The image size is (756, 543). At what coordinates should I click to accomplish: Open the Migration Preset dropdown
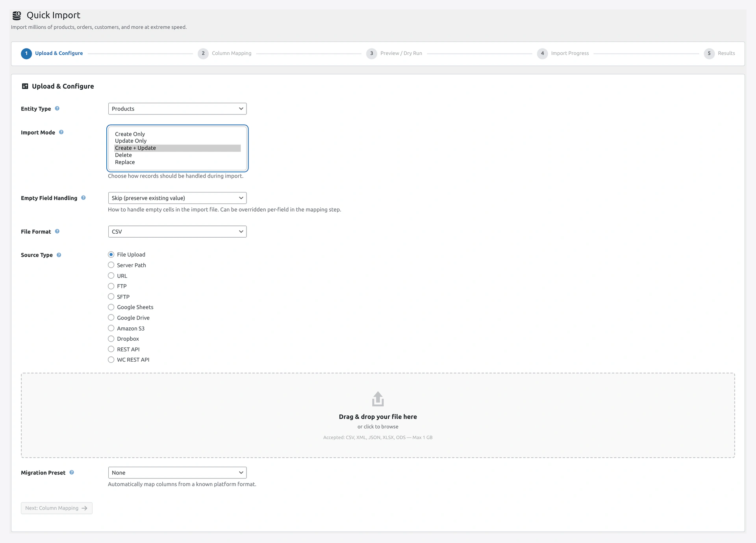click(177, 473)
